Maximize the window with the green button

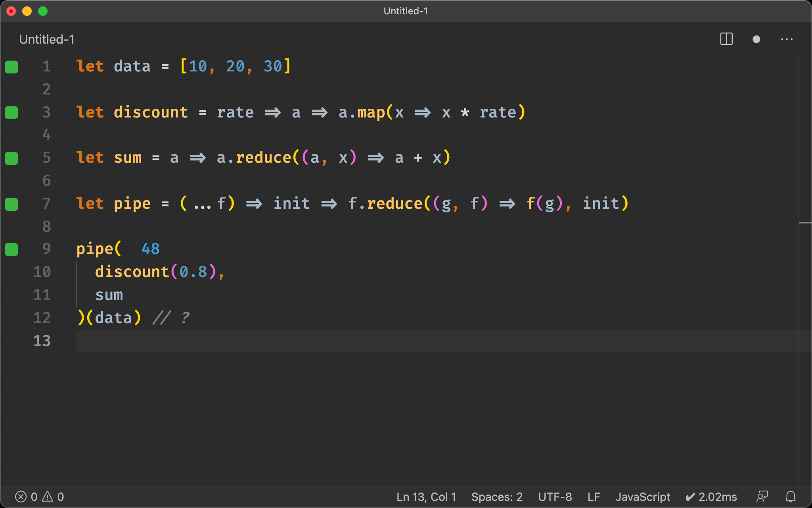pyautogui.click(x=43, y=11)
